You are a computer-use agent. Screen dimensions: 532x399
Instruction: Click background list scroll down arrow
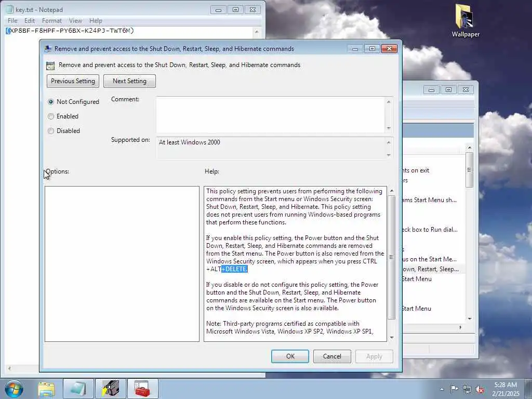coord(469,318)
